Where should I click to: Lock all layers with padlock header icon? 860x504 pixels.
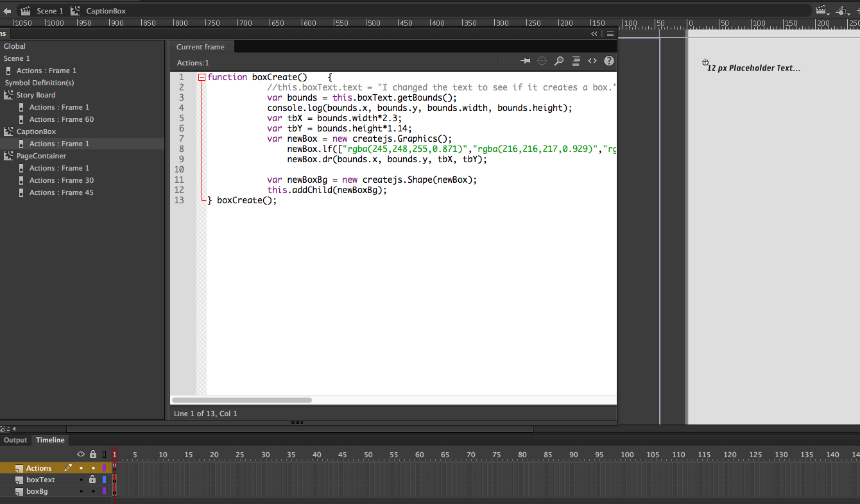[92, 454]
